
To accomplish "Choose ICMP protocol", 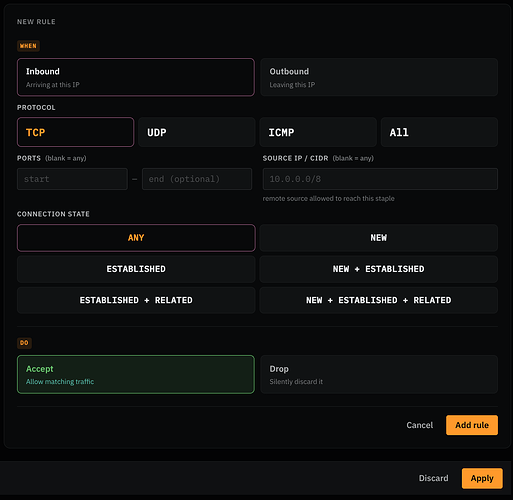I will point(318,132).
